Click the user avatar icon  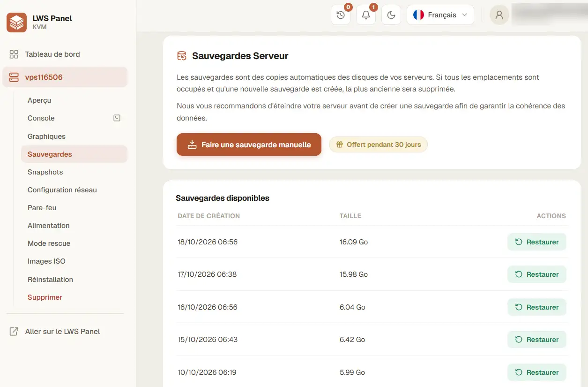499,15
